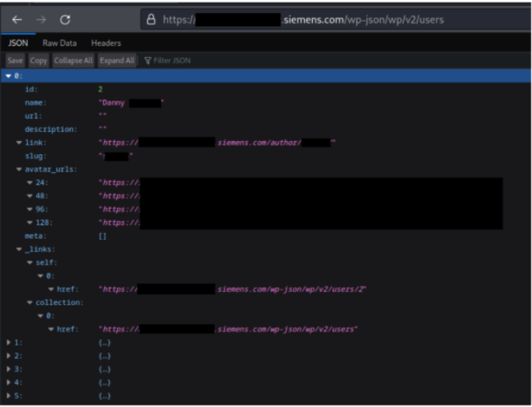Collapse the self node

29,263
